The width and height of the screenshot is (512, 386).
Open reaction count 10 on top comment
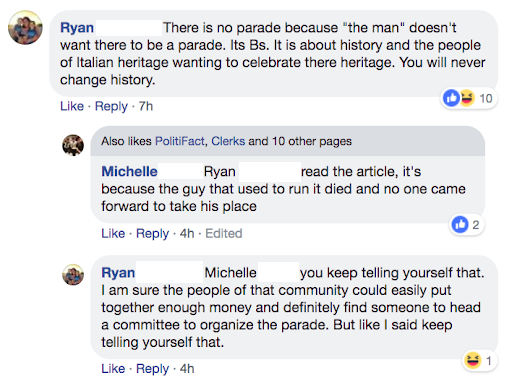pyautogui.click(x=486, y=98)
